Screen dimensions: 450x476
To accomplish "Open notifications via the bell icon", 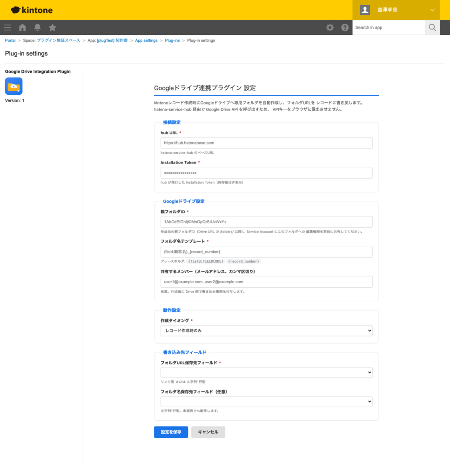I will [x=37, y=27].
